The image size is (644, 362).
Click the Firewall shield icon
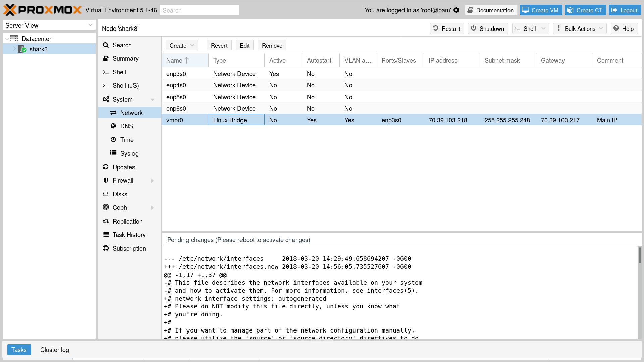pos(106,180)
